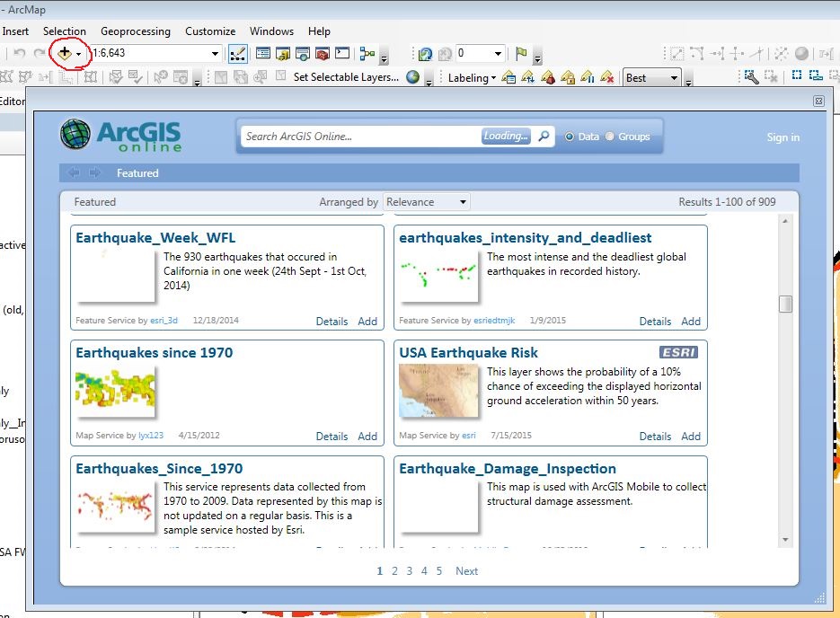Click the lyx123 author link

151,436
